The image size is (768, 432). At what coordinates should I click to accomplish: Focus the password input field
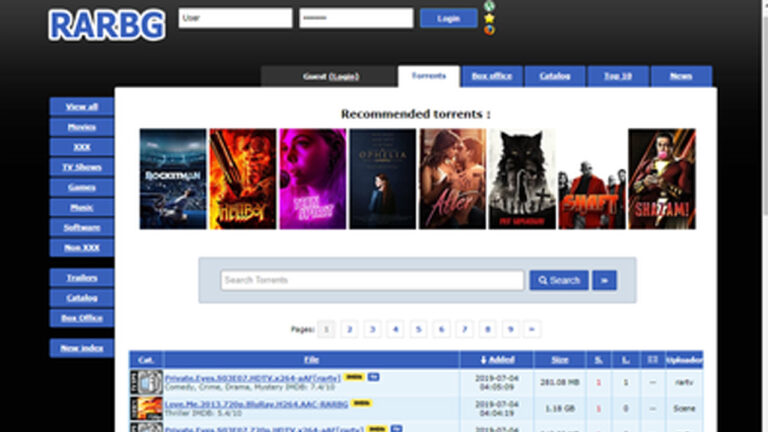click(356, 18)
